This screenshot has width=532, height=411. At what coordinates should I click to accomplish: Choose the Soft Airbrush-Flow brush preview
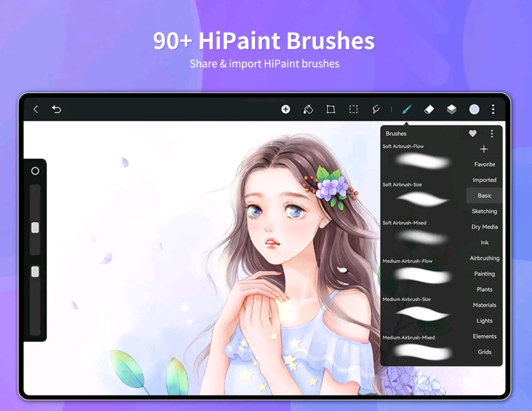pyautogui.click(x=423, y=161)
